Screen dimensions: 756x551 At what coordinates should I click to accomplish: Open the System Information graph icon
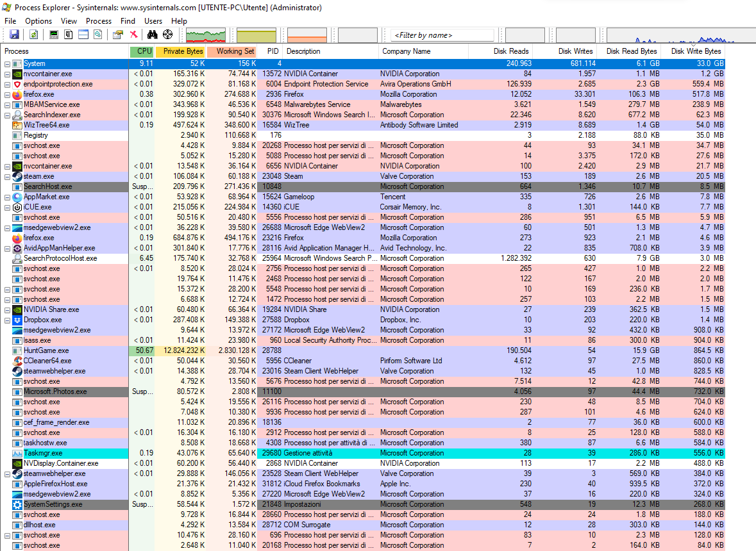click(54, 35)
